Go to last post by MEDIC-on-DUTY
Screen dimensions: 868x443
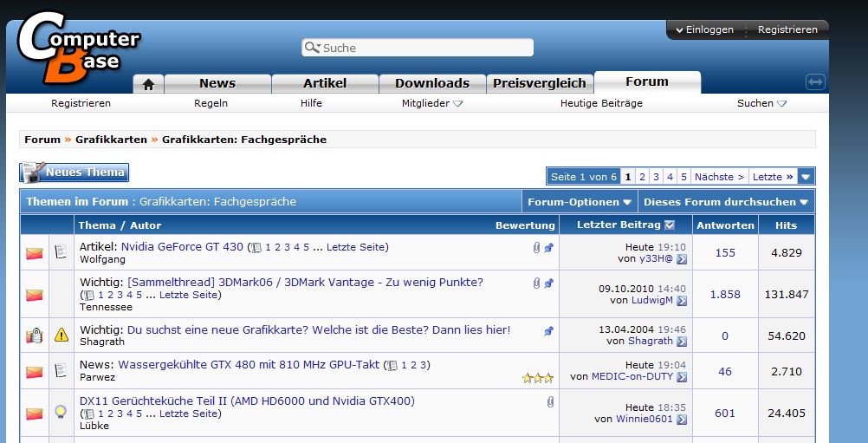click(x=682, y=377)
